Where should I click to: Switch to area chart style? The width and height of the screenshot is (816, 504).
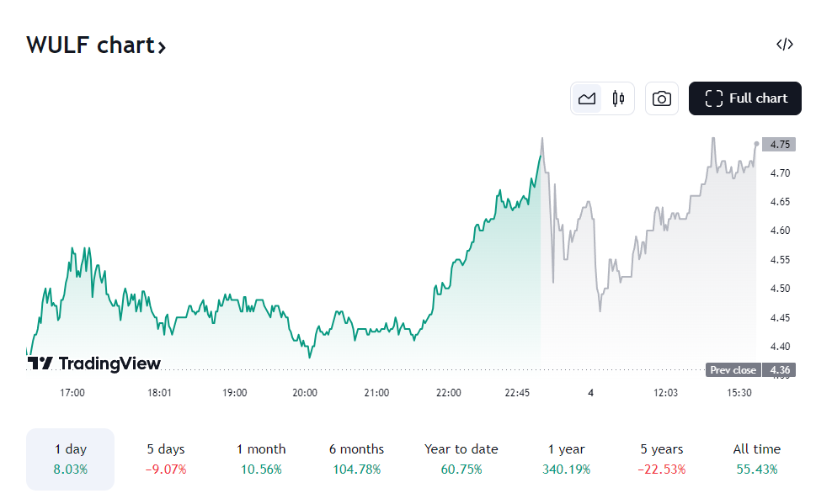[587, 98]
